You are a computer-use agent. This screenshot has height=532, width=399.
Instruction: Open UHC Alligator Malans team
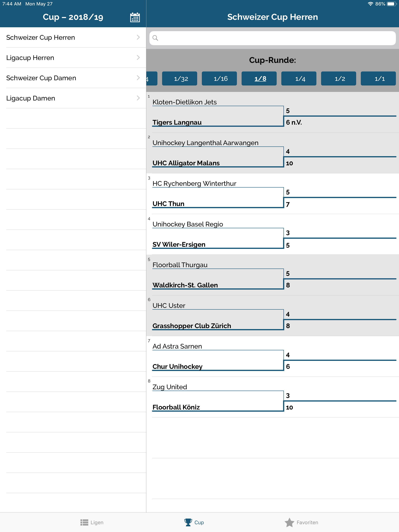[x=186, y=163]
